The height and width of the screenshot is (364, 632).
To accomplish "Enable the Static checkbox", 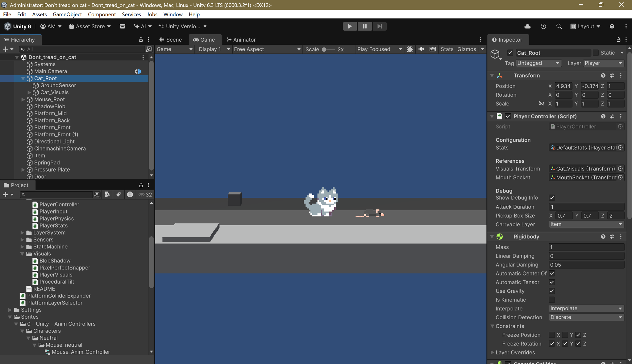I will tap(596, 53).
